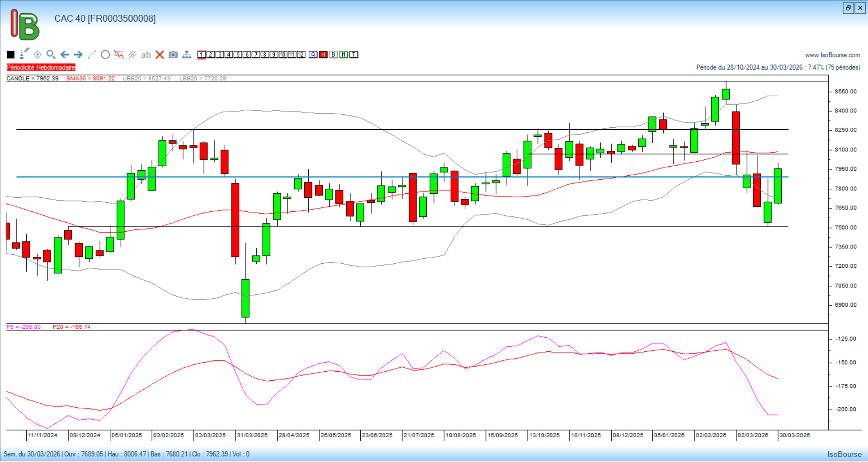Switch to daily periodicity with Q button
The width and height of the screenshot is (868, 462).
tap(313, 55)
